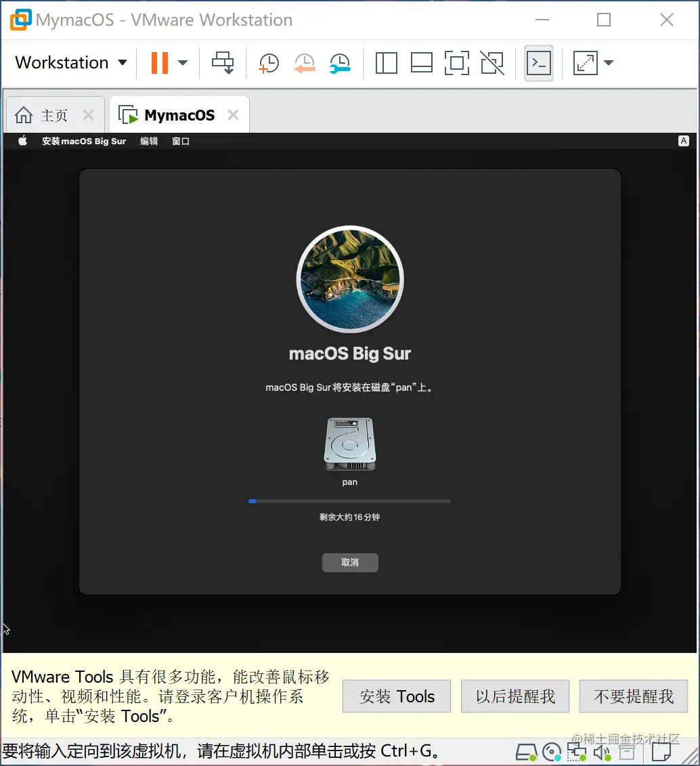Click the network adapter status icon
The width and height of the screenshot is (700, 766).
[577, 752]
